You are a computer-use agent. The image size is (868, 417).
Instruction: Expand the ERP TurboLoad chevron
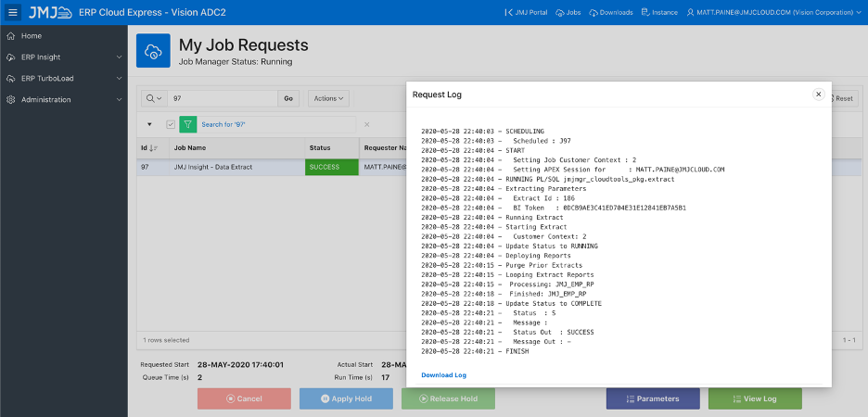(x=119, y=79)
